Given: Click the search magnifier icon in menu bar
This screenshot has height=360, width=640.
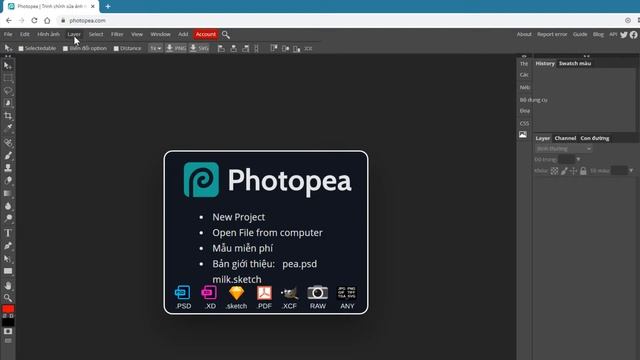Looking at the screenshot, I should (226, 35).
